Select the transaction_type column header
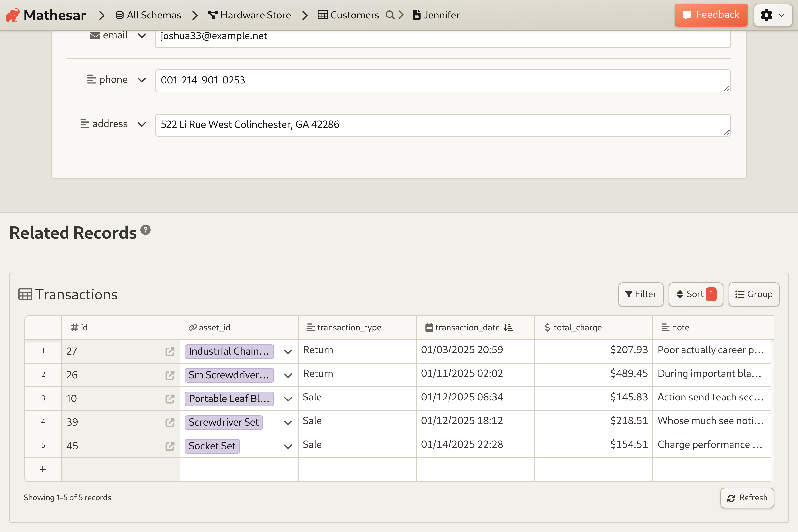The height and width of the screenshot is (532, 798). 357,327
